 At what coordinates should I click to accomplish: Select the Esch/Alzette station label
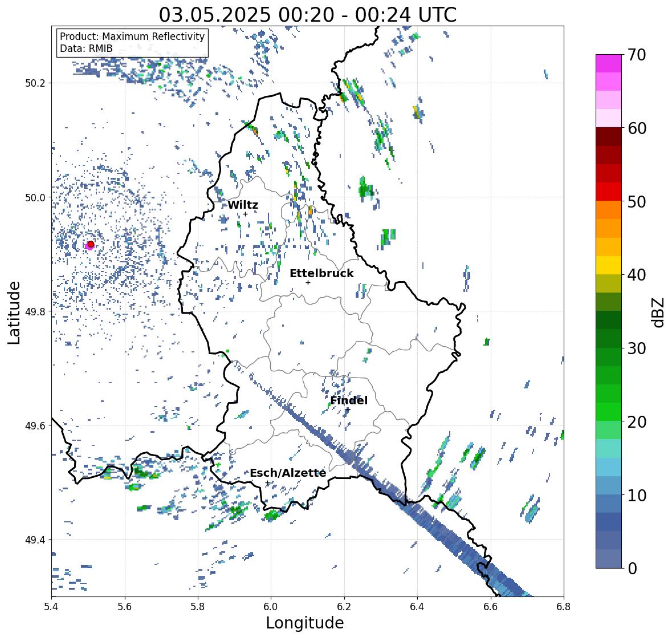coord(288,473)
